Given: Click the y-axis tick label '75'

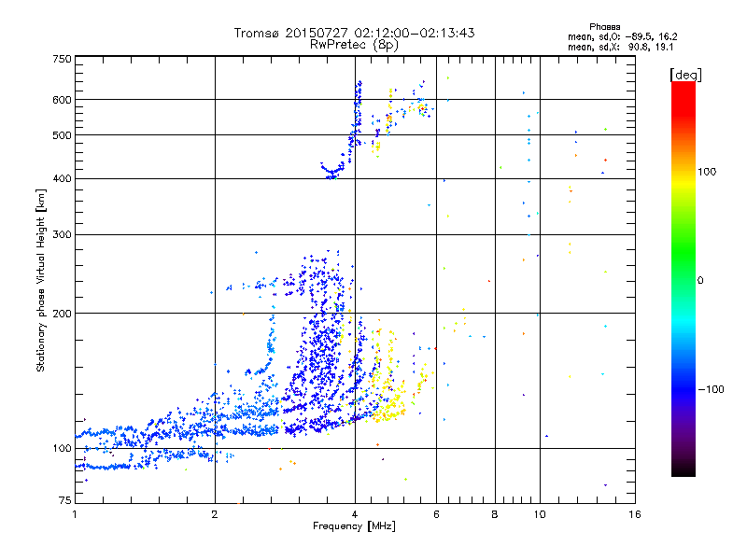Looking at the screenshot, I should point(65,500).
